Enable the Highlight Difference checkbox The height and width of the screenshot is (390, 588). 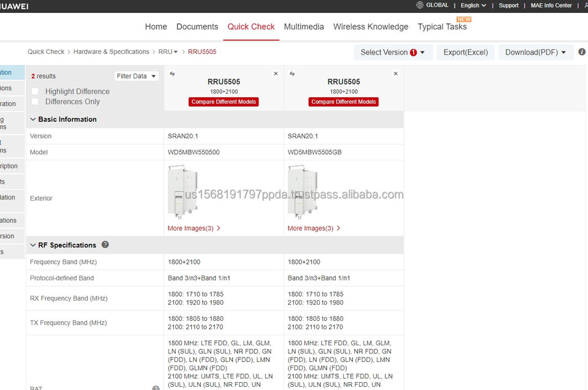(36, 92)
